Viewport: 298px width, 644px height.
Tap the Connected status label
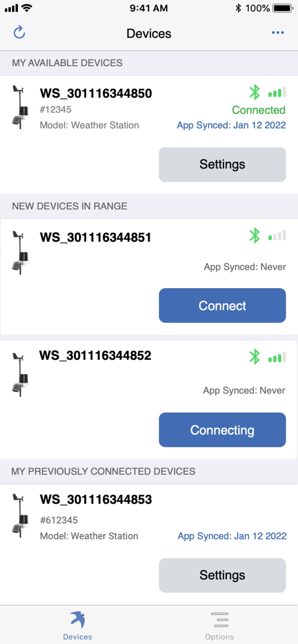pos(258,110)
